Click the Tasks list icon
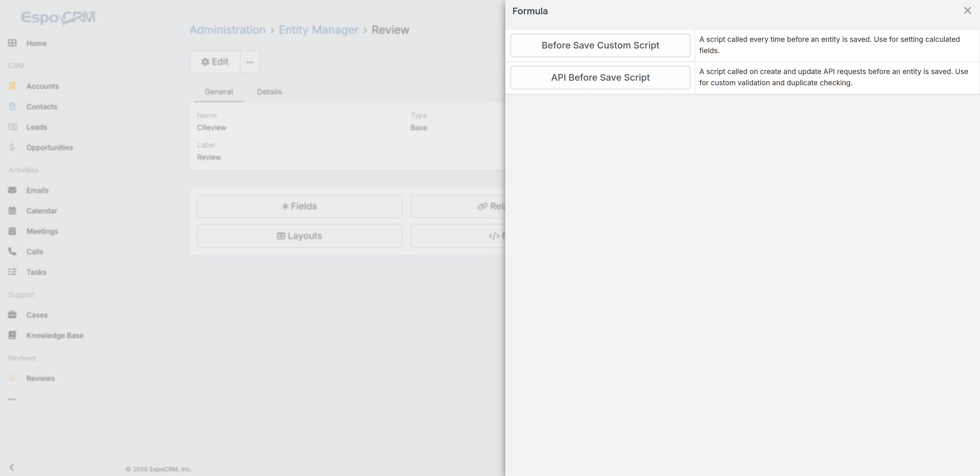This screenshot has width=980, height=476. click(12, 272)
